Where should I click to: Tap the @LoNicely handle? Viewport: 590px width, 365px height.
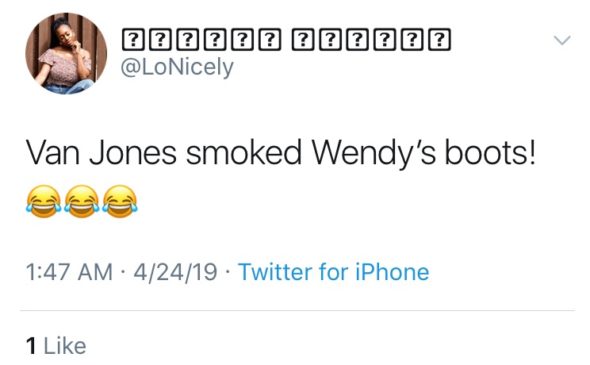(177, 68)
